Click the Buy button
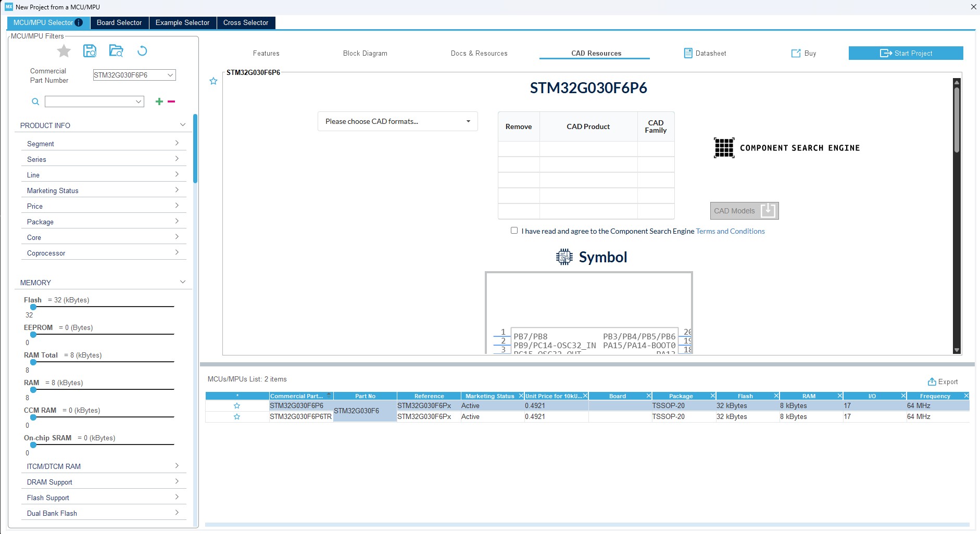The image size is (980, 534). click(804, 53)
